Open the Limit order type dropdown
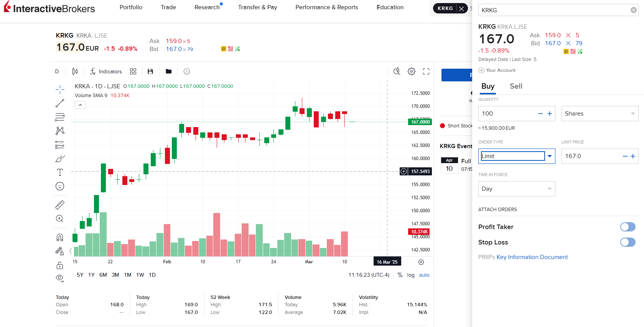 click(517, 156)
